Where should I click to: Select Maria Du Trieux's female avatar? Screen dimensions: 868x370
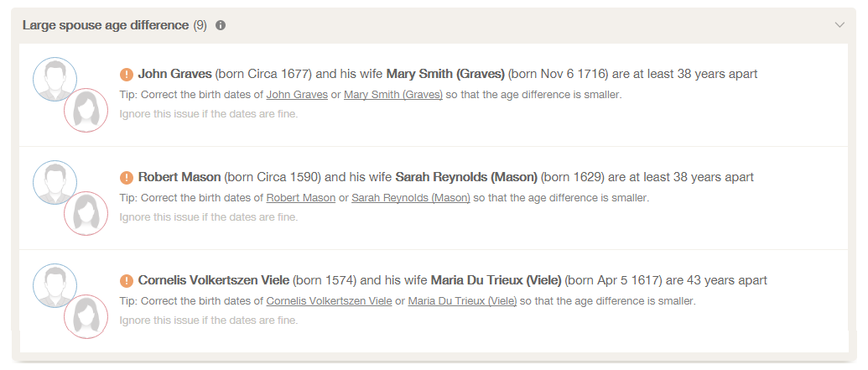tap(86, 316)
